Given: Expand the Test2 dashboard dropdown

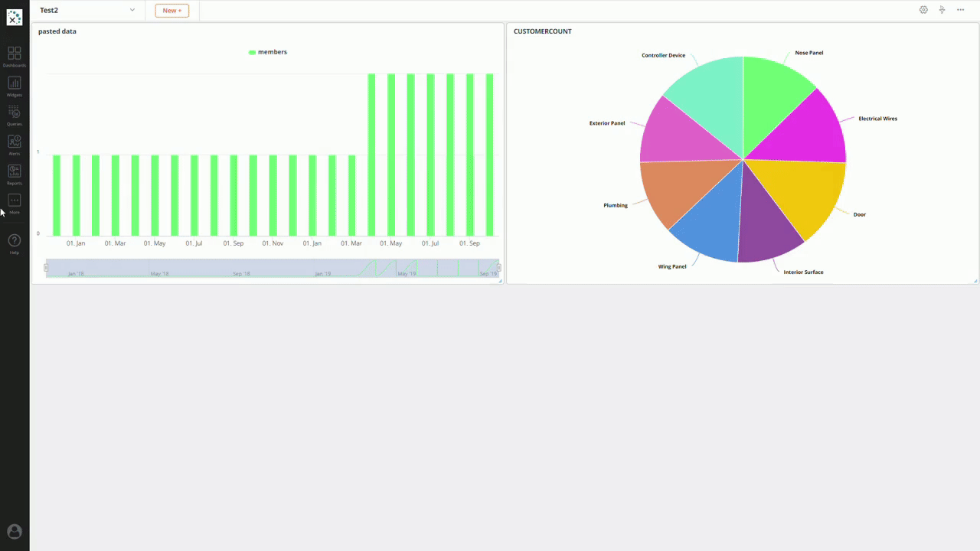Looking at the screenshot, I should tap(132, 10).
